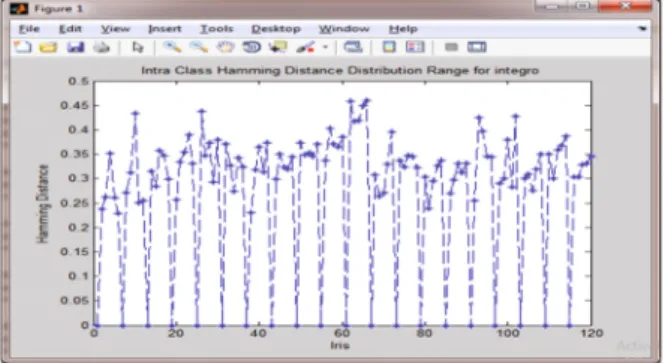Click the y-axis tick label 0.05
Image resolution: width=665 pixels, height=363 pixels.
(74, 301)
